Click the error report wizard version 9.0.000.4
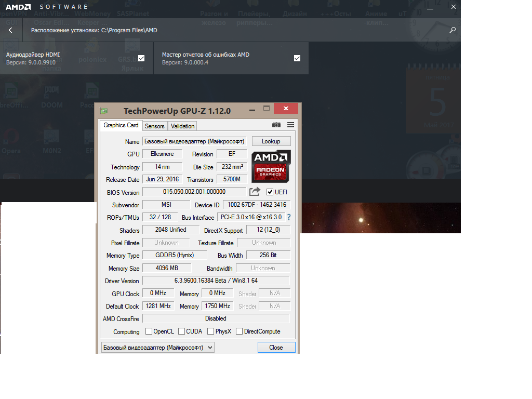532x399 pixels. (185, 62)
